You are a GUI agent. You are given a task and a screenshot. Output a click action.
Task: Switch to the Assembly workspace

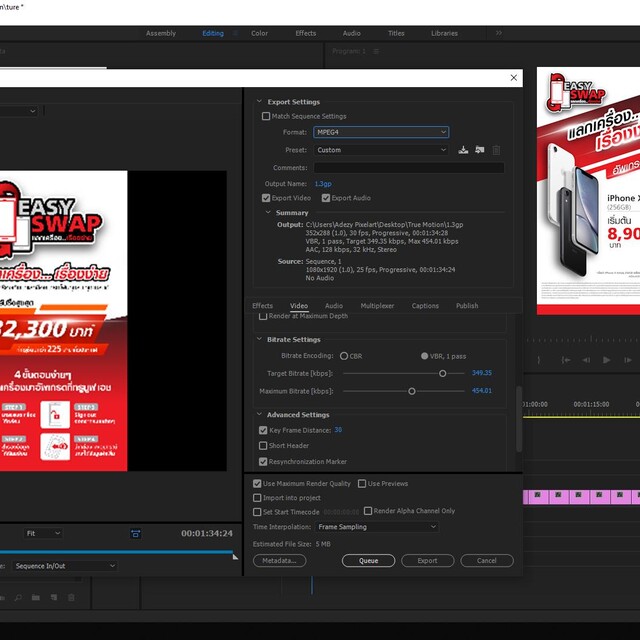coord(161,33)
